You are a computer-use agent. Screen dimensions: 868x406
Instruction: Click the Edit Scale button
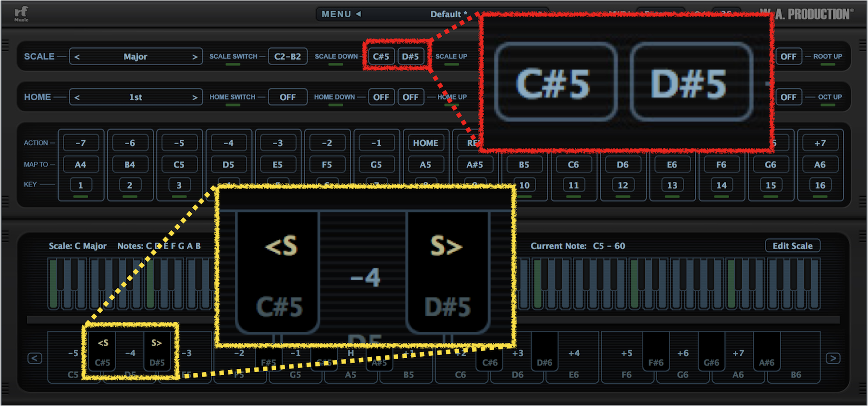[x=792, y=246]
